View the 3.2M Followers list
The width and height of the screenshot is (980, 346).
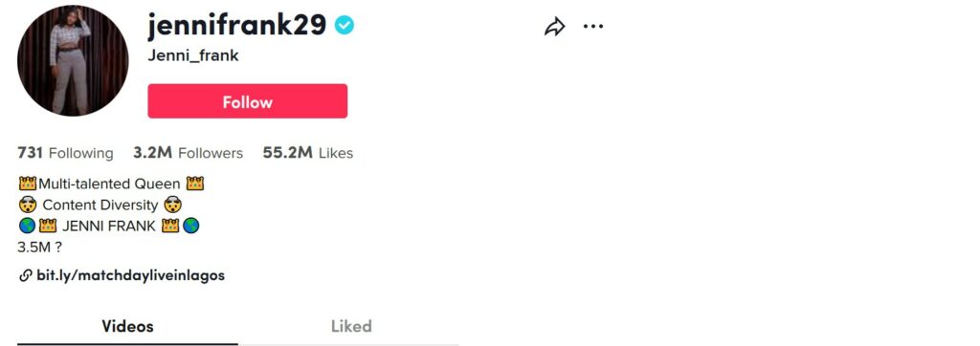(x=189, y=153)
